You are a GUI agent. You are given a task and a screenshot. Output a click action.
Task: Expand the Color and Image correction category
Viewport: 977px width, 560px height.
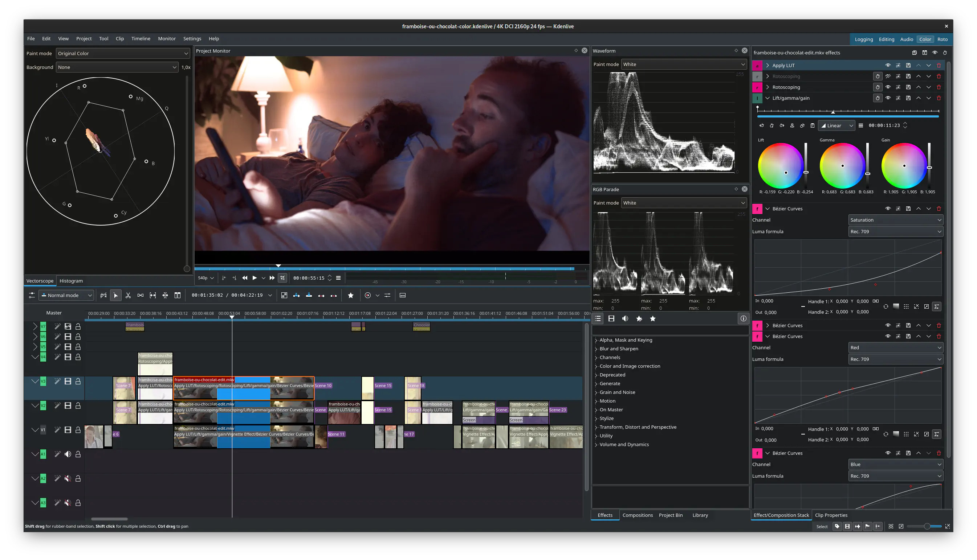click(x=630, y=366)
